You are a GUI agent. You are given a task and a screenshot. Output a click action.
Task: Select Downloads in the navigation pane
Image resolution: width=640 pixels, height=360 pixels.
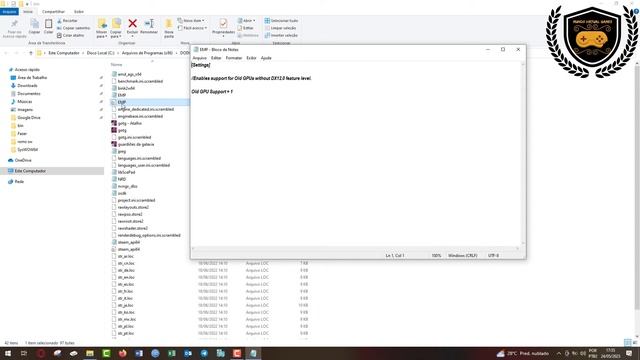point(27,86)
